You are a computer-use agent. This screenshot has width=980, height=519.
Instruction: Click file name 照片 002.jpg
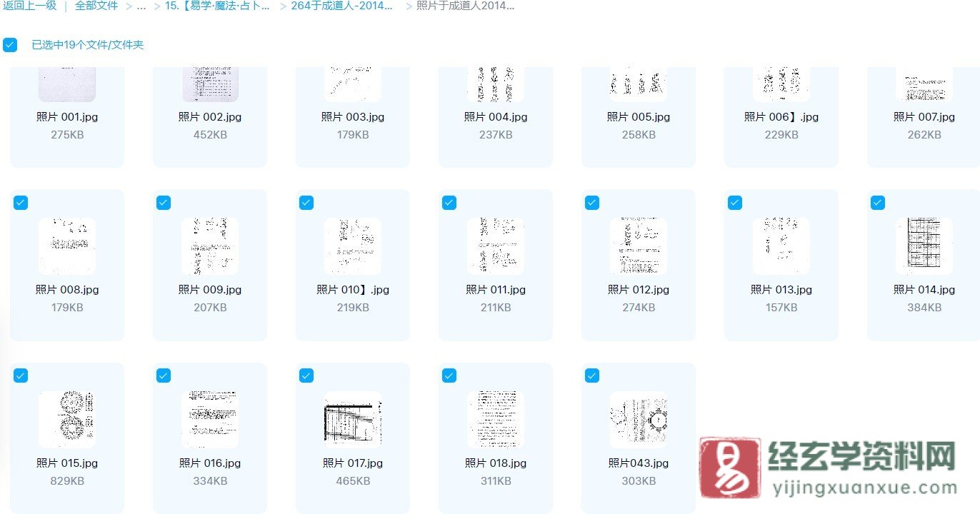[210, 117]
